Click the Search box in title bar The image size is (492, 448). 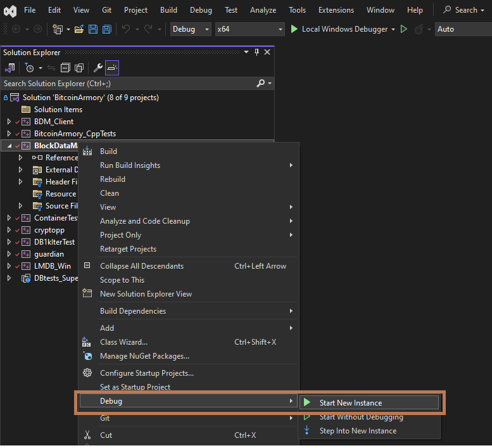[x=464, y=10]
